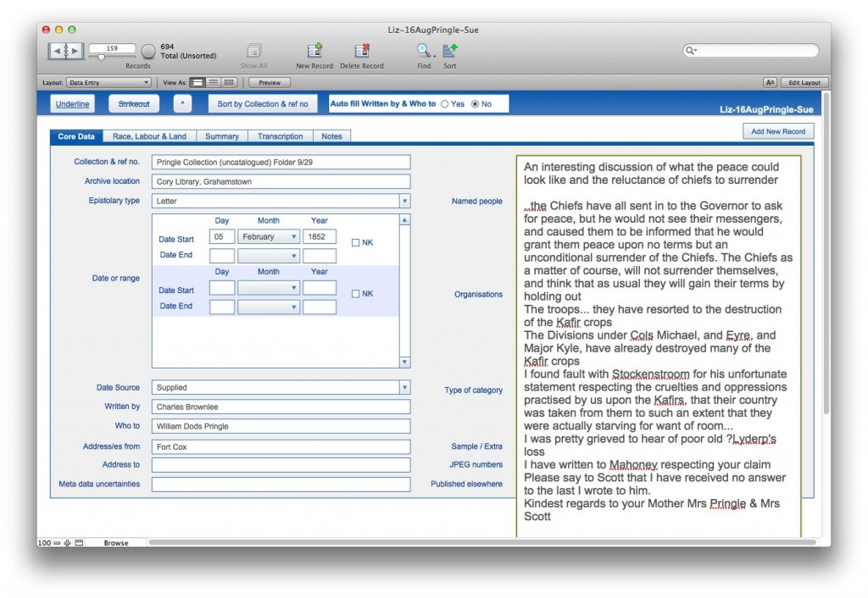Click the Sort records icon

(x=449, y=52)
